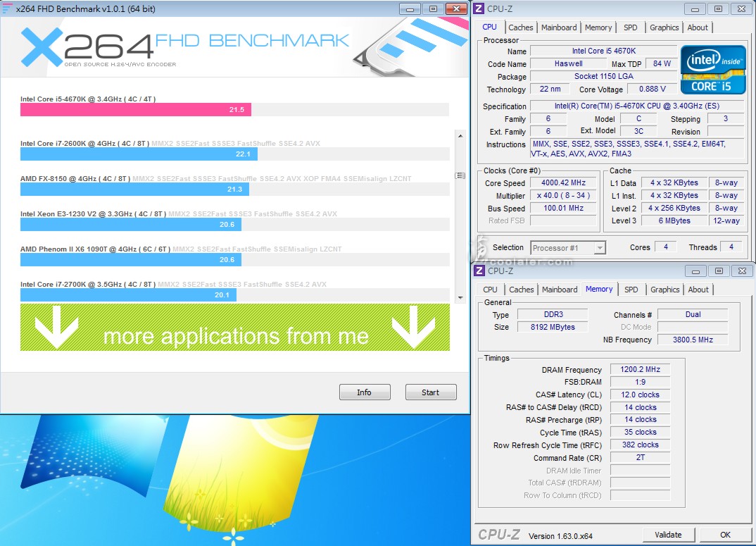This screenshot has width=756, height=546.
Task: Open Graphics tab in lower CPU-Z window
Action: click(665, 290)
